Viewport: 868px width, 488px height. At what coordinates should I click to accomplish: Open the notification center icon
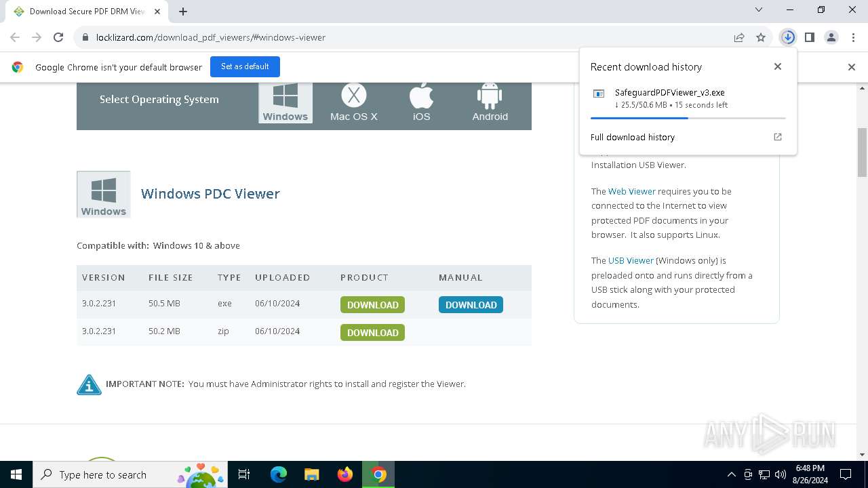click(x=846, y=474)
